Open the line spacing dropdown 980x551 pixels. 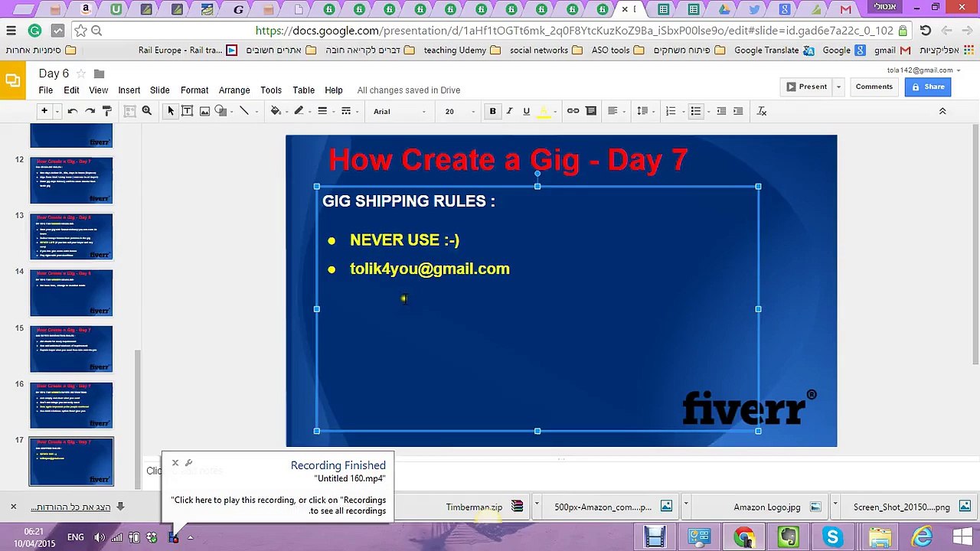645,111
